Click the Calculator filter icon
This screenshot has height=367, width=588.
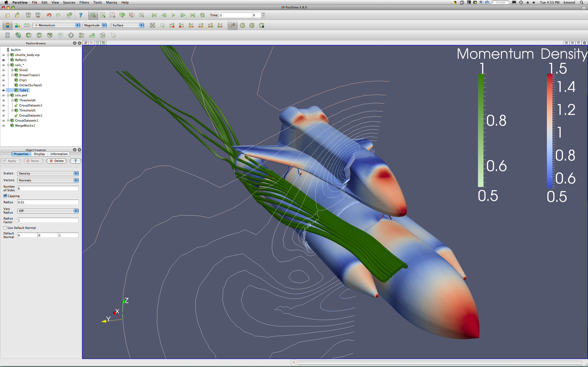click(x=8, y=35)
